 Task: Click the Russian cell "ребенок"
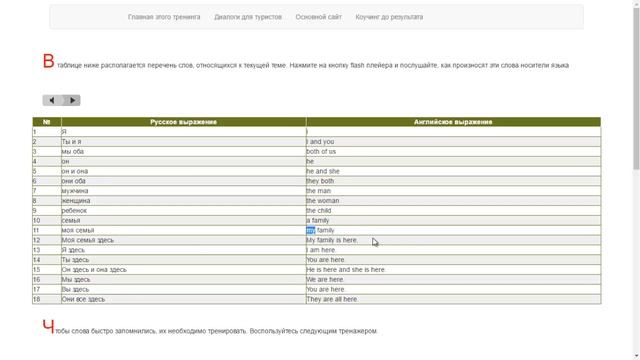tap(184, 211)
